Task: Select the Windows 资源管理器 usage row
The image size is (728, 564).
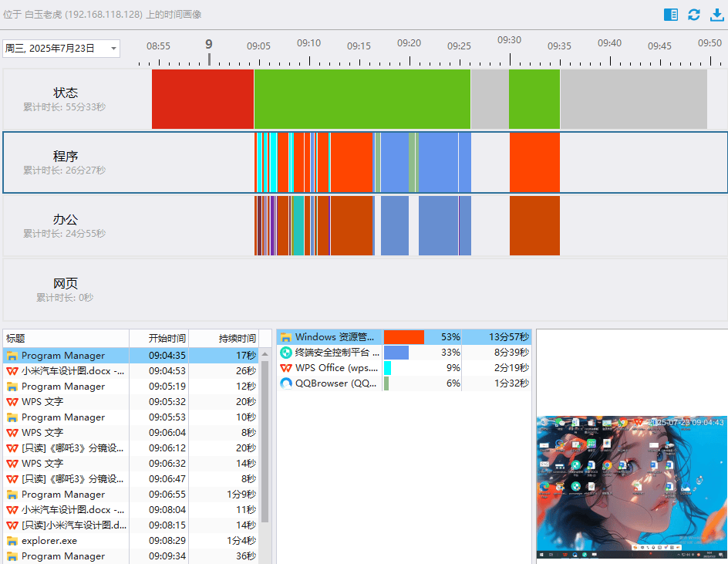Action: (404, 337)
